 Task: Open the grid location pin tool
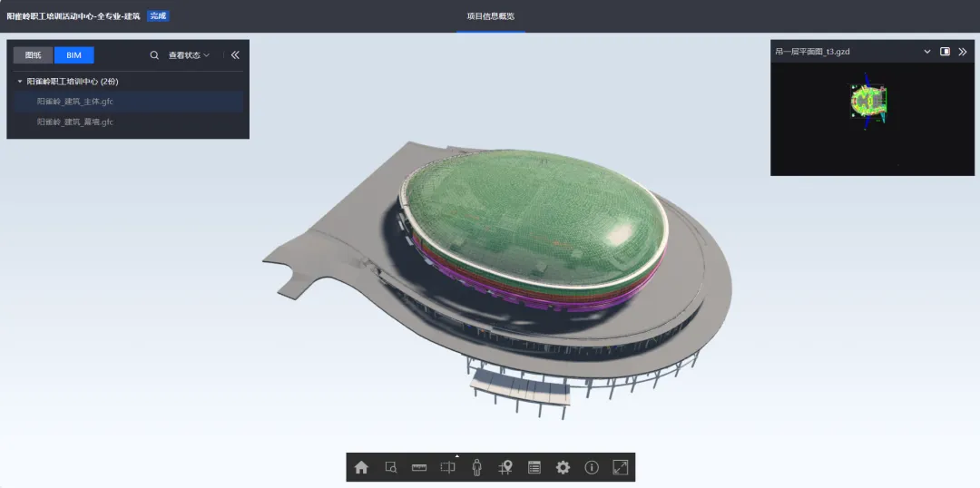(x=505, y=467)
